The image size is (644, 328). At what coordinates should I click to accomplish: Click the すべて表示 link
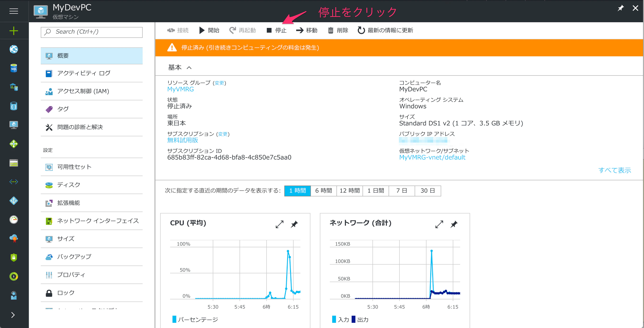pyautogui.click(x=615, y=170)
